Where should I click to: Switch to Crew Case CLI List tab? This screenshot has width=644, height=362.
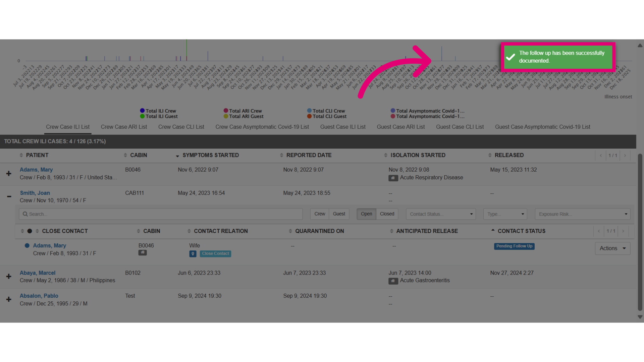181,127
